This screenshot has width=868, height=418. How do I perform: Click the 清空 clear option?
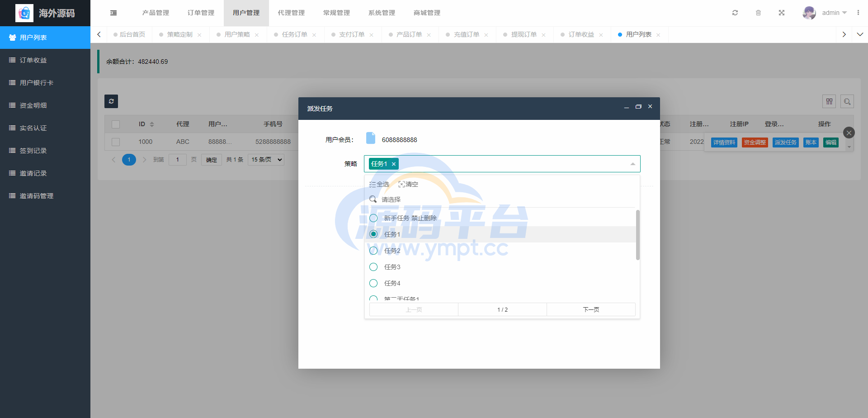[x=408, y=184]
